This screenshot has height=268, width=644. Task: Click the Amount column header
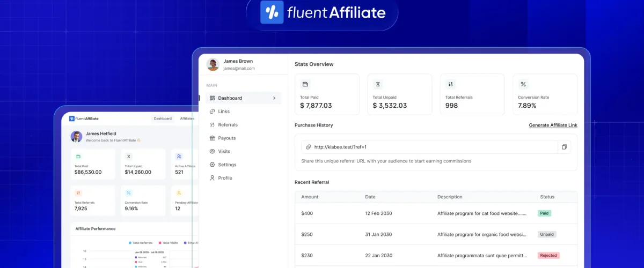pyautogui.click(x=310, y=197)
